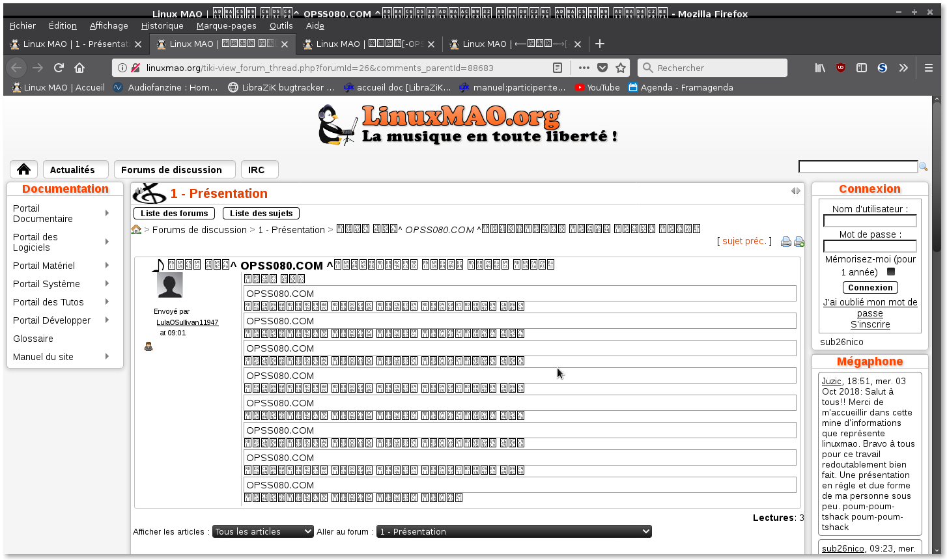Click the small user icon under the post time
This screenshot has height=560, width=947.
(148, 347)
